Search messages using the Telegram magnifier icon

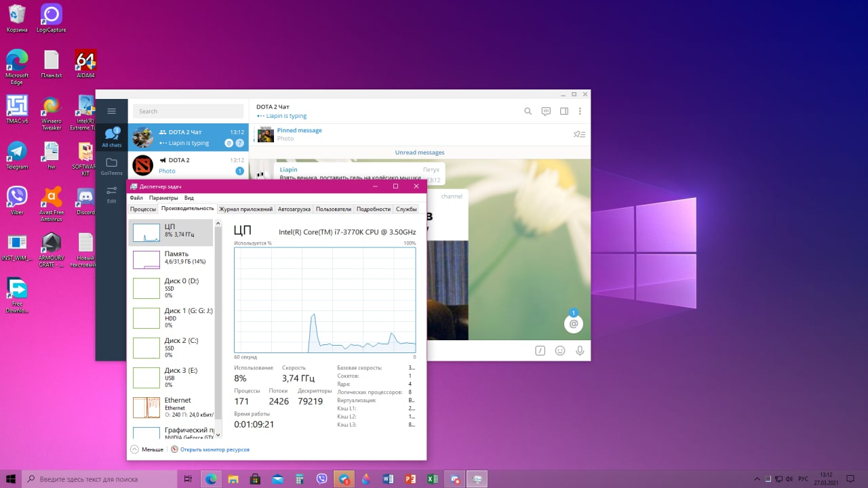tap(528, 111)
